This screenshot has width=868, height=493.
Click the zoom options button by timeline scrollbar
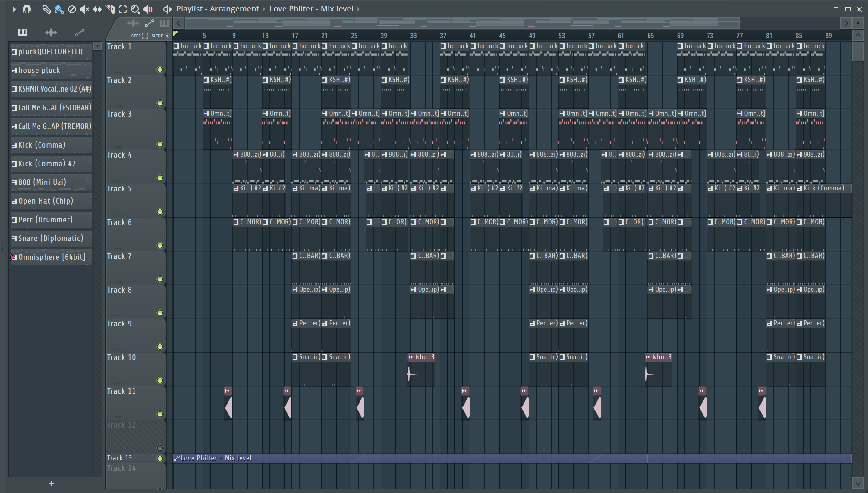coord(858,23)
